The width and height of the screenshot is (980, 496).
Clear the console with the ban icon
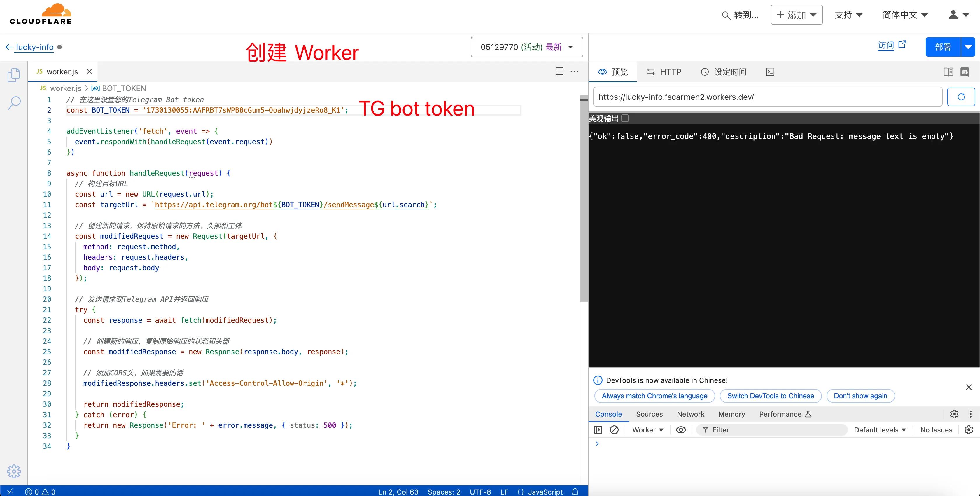pyautogui.click(x=614, y=430)
